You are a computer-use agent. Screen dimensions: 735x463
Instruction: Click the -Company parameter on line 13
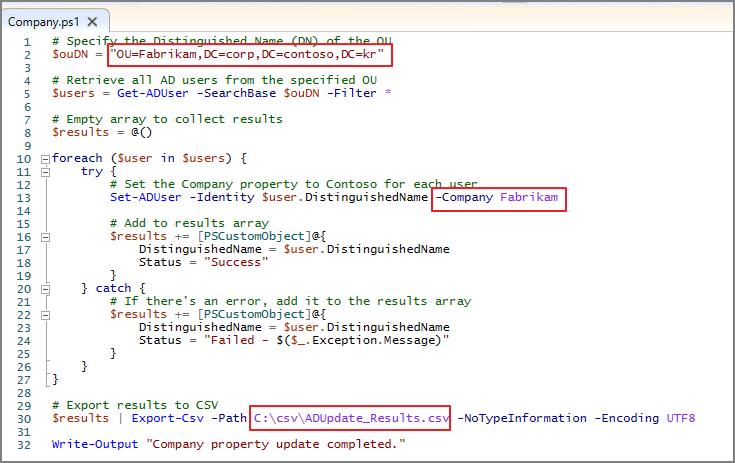pyautogui.click(x=464, y=197)
